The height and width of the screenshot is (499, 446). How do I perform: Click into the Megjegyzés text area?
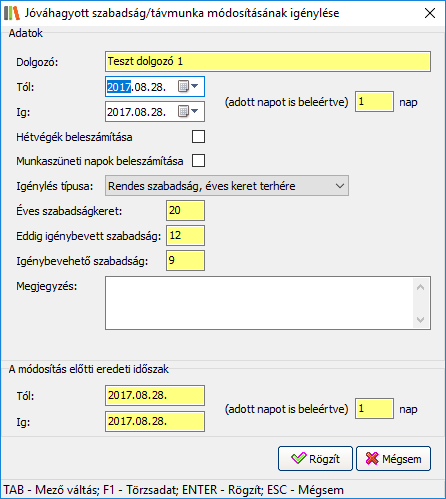pyautogui.click(x=259, y=303)
